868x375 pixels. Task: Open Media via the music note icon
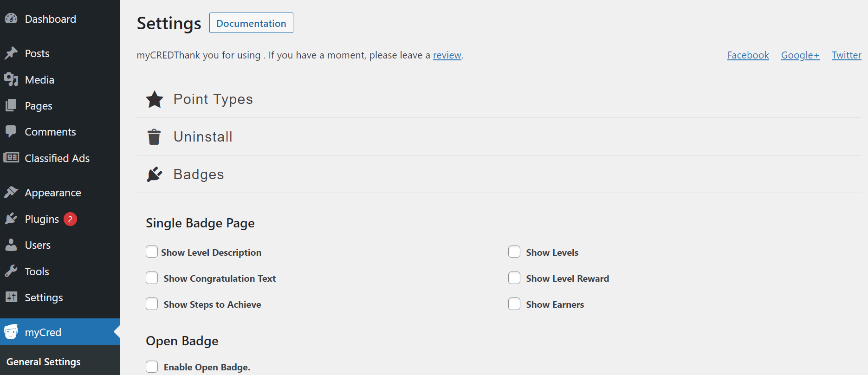(x=11, y=79)
